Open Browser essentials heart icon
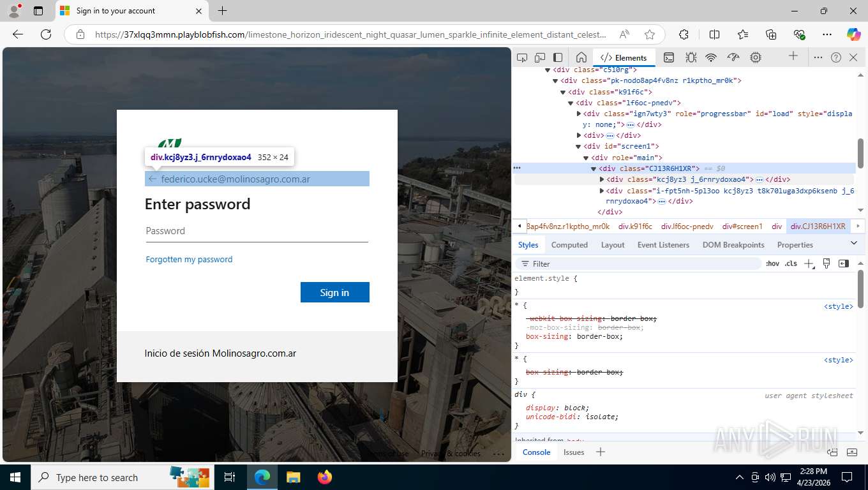 pyautogui.click(x=799, y=34)
